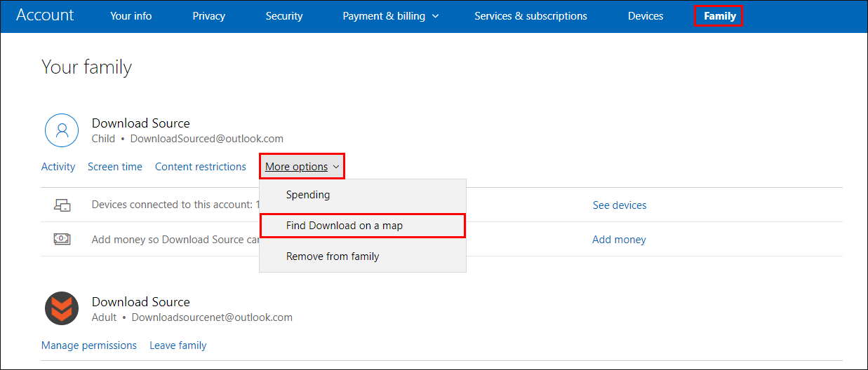The height and width of the screenshot is (370, 868).
Task: Collapse the More options dropdown
Action: 302,167
